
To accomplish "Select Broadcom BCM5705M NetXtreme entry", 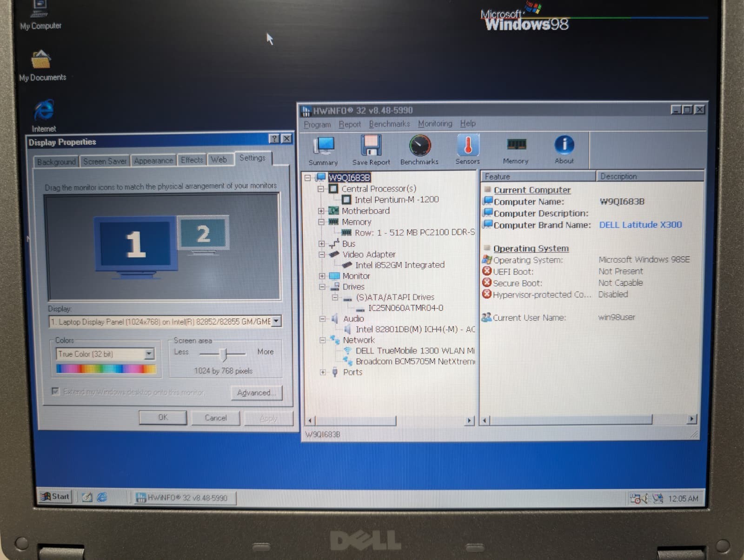I will pyautogui.click(x=415, y=361).
